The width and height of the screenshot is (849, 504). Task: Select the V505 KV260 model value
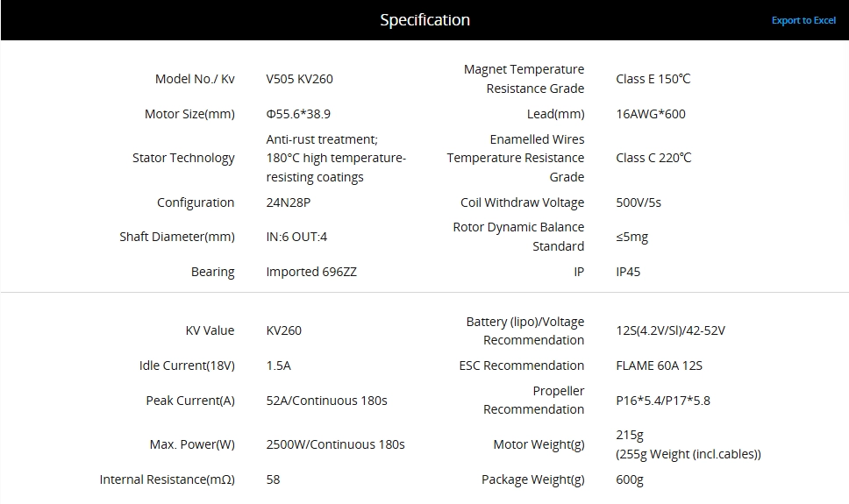pyautogui.click(x=299, y=79)
